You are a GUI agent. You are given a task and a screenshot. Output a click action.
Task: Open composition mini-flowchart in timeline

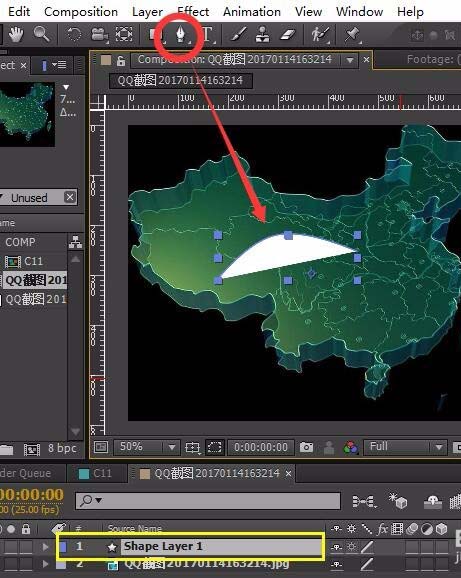[364, 501]
